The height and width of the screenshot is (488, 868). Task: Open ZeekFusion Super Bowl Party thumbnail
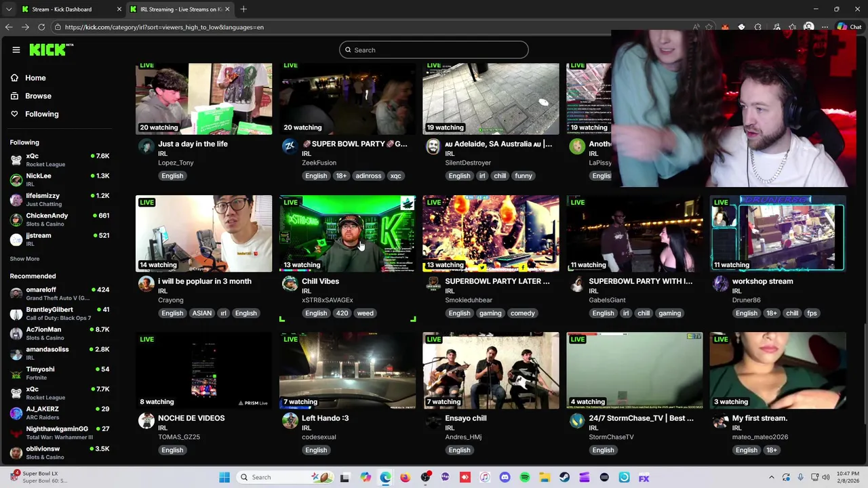[x=347, y=99]
